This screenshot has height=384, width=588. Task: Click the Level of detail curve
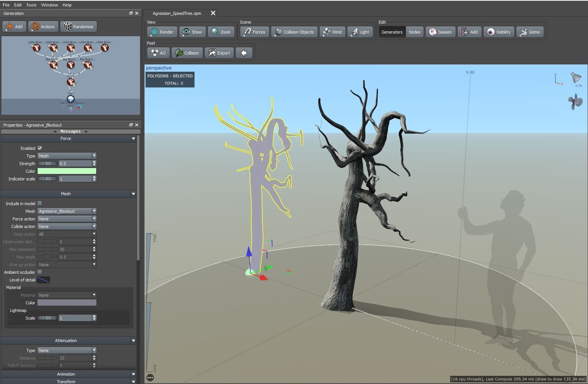44,280
